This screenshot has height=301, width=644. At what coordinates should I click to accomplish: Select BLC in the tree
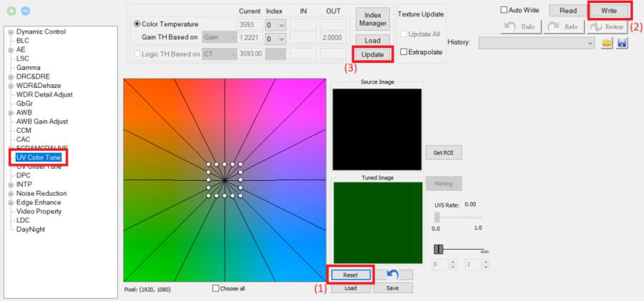[x=23, y=41]
